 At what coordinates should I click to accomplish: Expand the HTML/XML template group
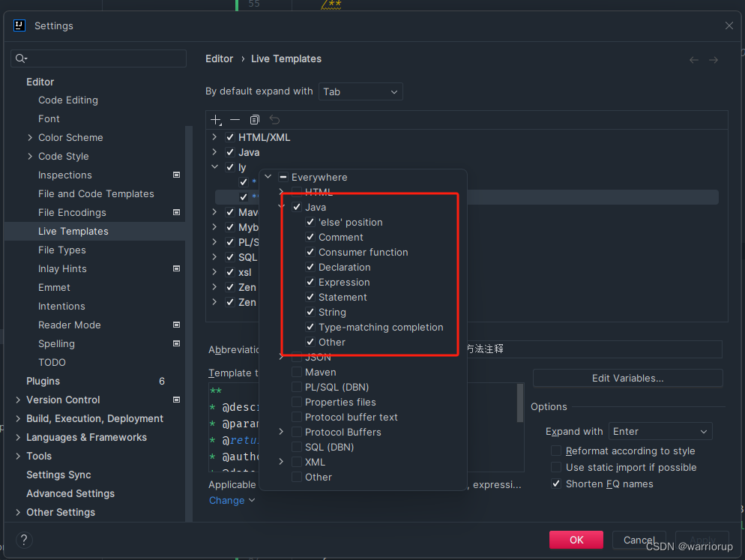214,137
